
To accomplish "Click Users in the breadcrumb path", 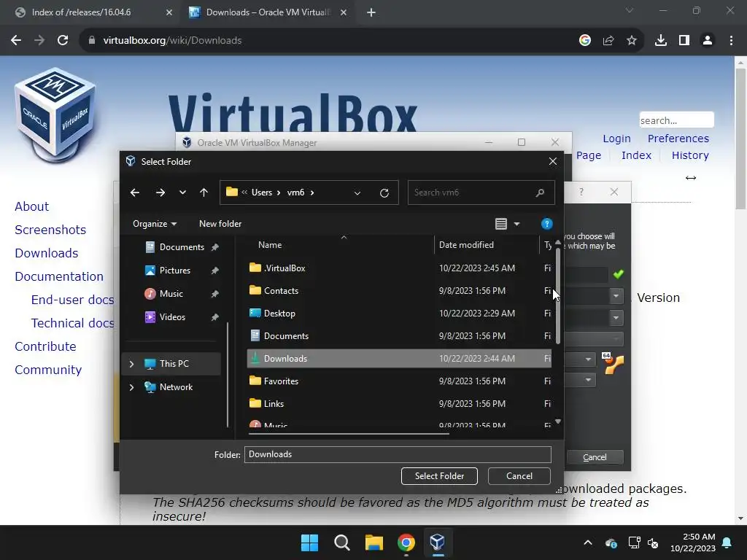I will click(262, 192).
